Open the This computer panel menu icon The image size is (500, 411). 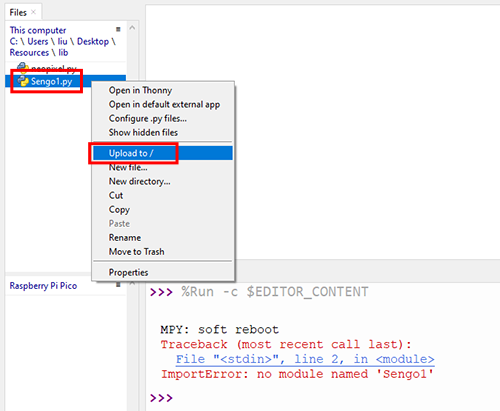(x=118, y=29)
